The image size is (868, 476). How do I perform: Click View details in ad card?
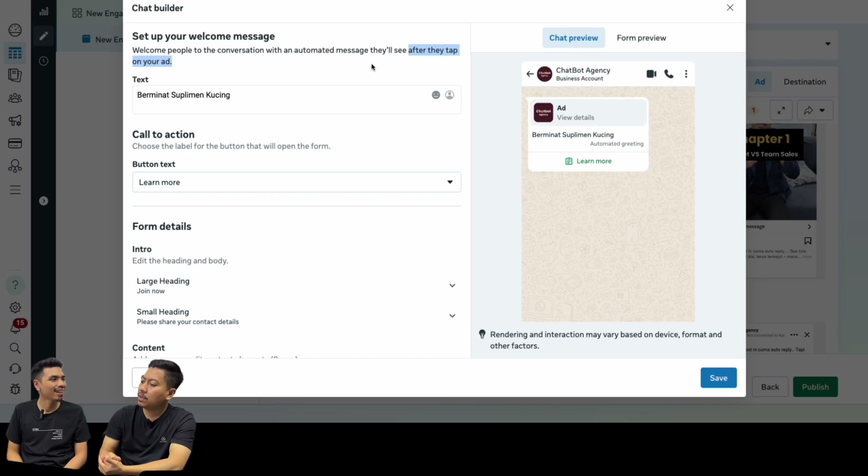[575, 118]
